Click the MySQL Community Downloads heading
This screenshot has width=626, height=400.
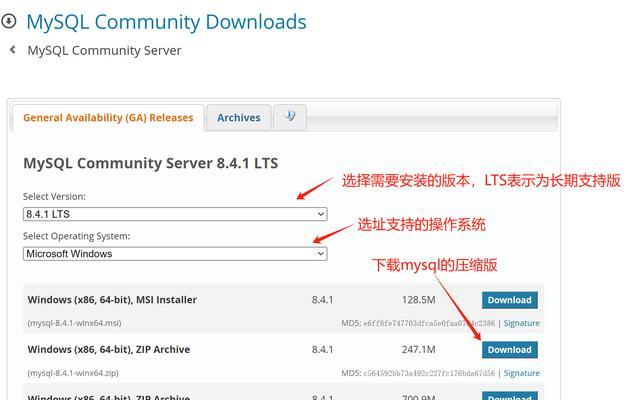point(166,22)
